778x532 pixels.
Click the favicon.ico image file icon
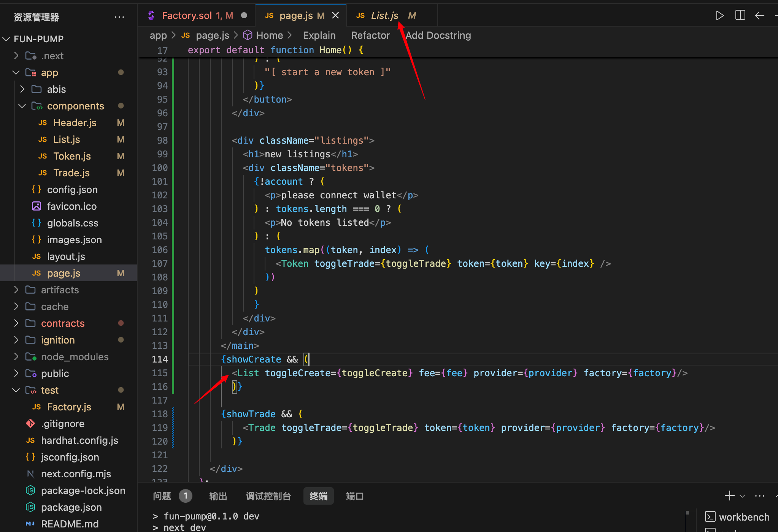click(x=37, y=206)
